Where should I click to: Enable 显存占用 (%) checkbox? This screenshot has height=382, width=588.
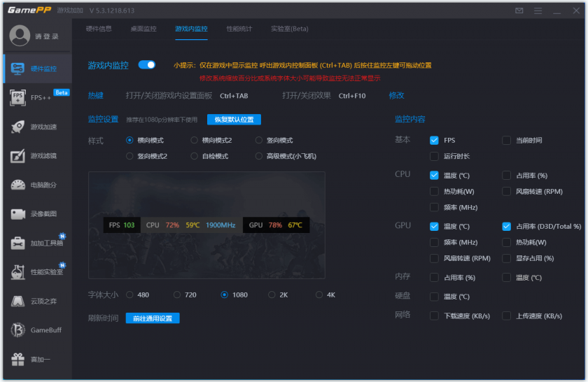click(507, 258)
